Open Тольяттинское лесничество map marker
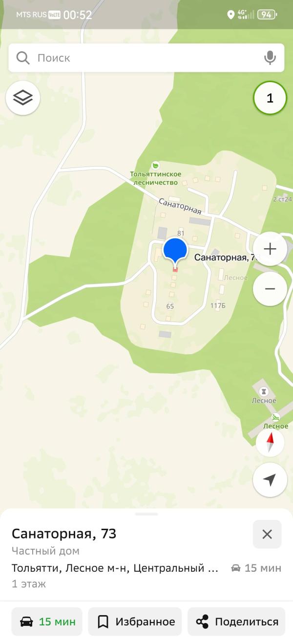293x644 pixels. [x=156, y=166]
